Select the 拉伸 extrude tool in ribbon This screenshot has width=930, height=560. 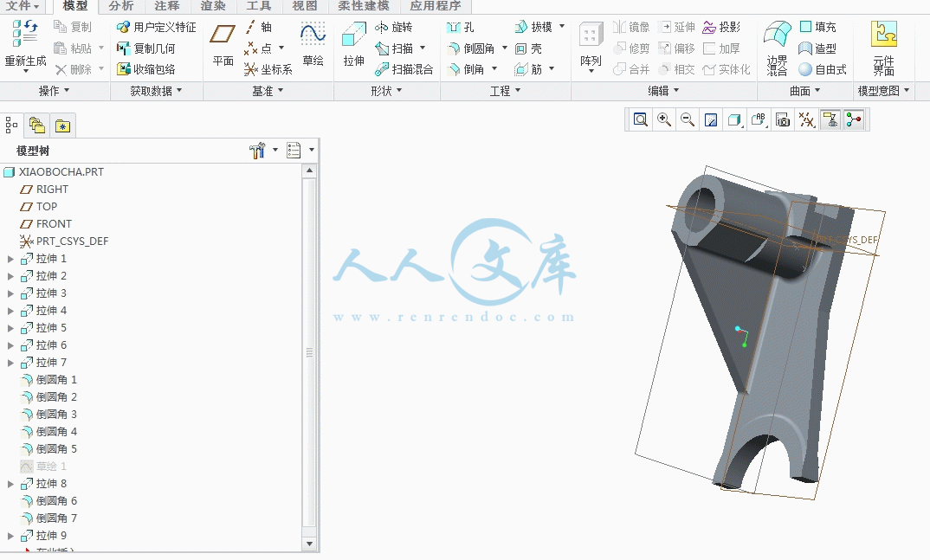tap(354, 44)
